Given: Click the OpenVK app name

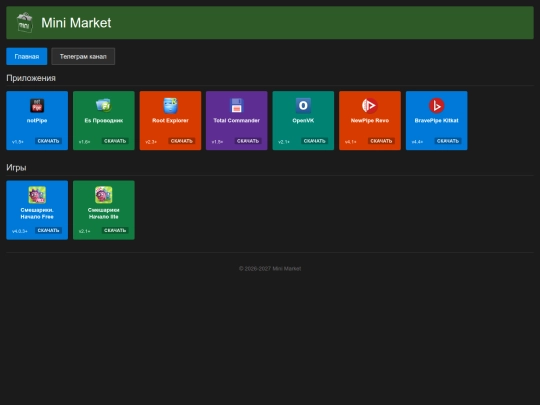Looking at the screenshot, I should [303, 121].
